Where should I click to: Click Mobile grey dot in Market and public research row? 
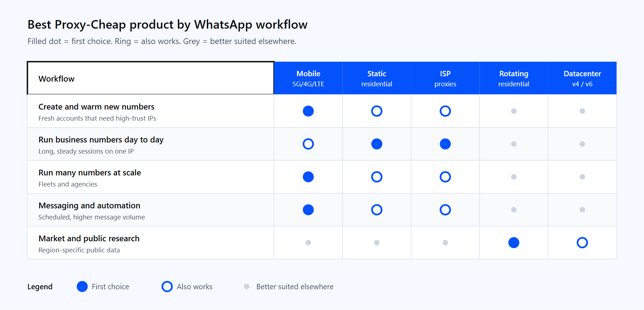pyautogui.click(x=308, y=243)
